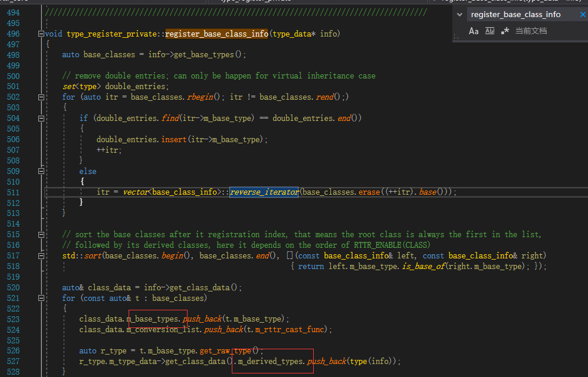This screenshot has width=588, height=377.
Task: Switch to the type_register_private tab
Action: tap(254, 1)
